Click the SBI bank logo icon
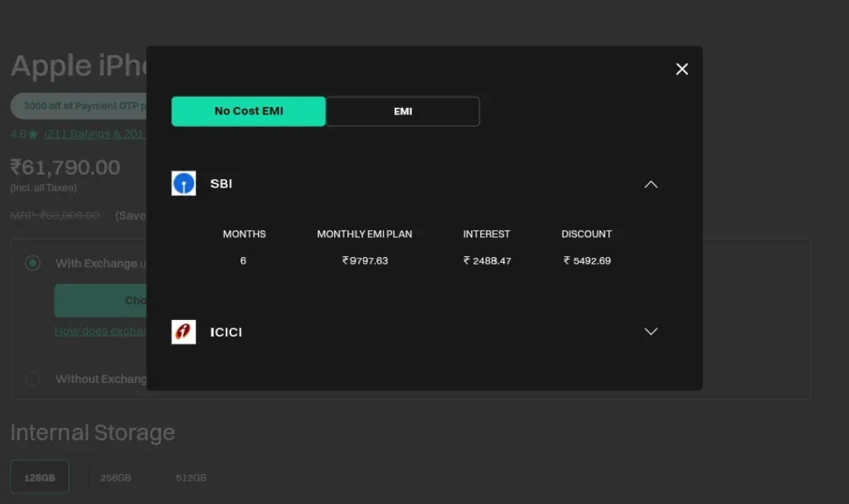Viewport: 849px width, 504px height. coord(183,183)
